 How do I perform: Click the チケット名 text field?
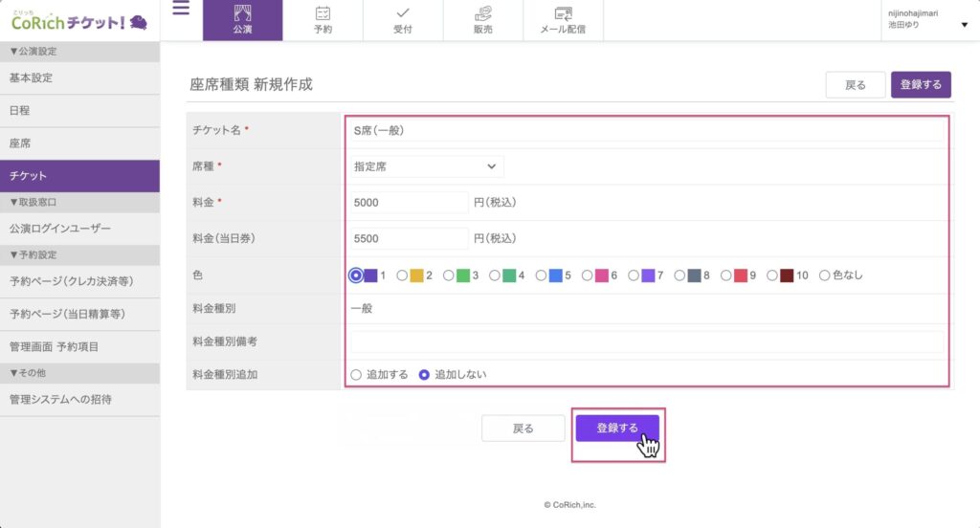pyautogui.click(x=646, y=131)
